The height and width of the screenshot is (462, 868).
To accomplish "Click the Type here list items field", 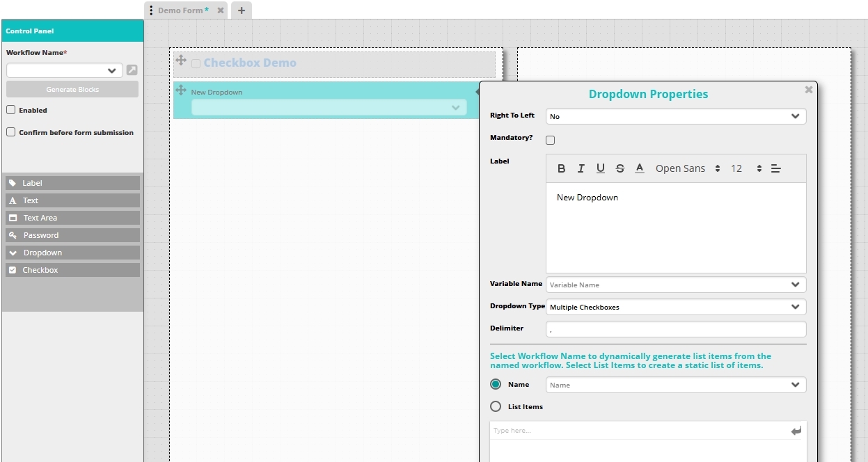I will [639, 431].
